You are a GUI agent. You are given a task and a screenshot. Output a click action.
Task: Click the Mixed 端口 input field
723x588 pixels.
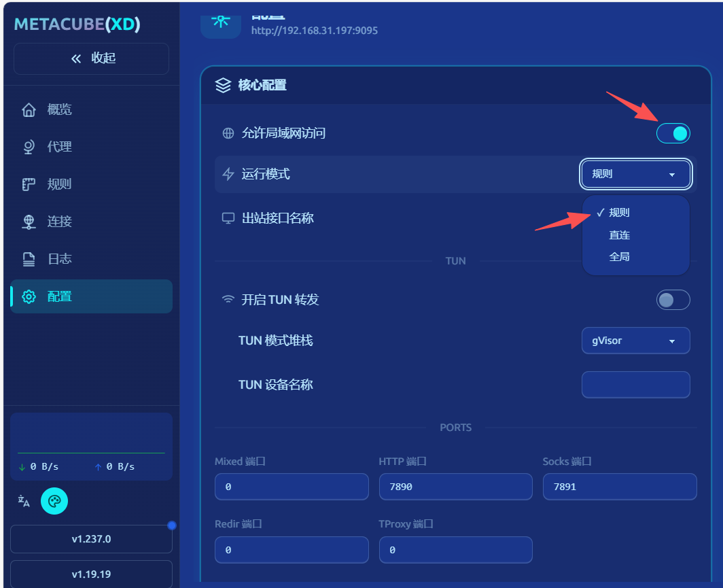point(292,487)
